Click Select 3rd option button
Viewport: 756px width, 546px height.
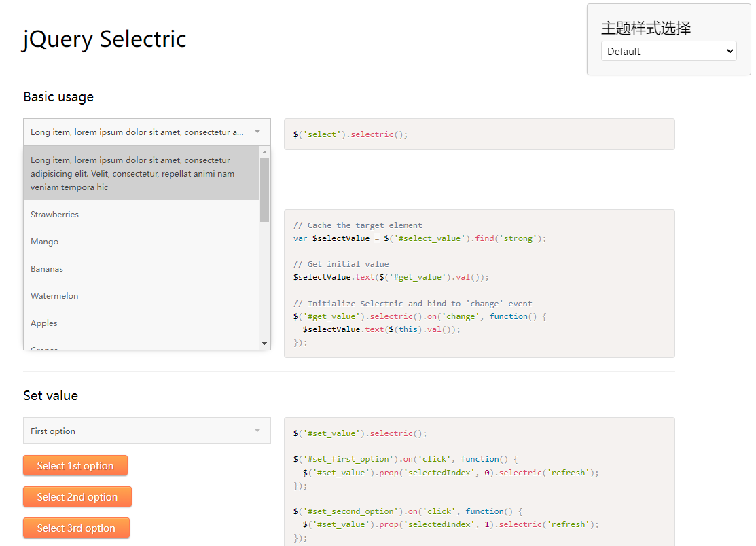(x=76, y=528)
